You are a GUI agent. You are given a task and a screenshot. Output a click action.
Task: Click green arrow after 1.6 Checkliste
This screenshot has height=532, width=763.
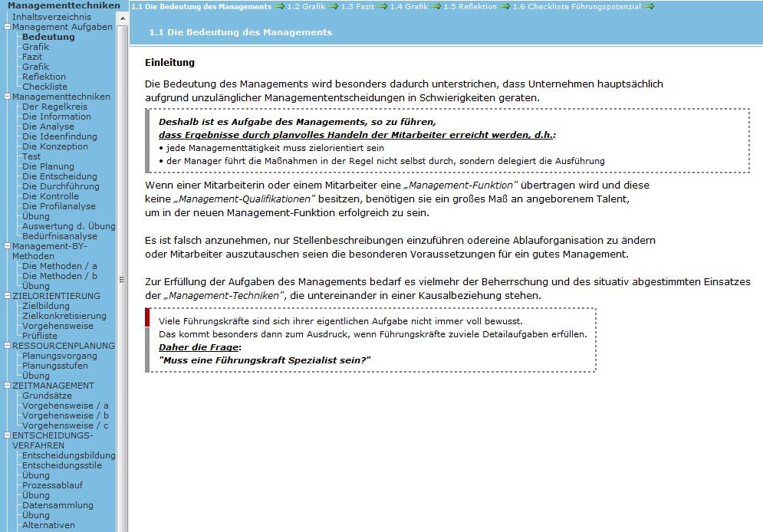coord(649,7)
